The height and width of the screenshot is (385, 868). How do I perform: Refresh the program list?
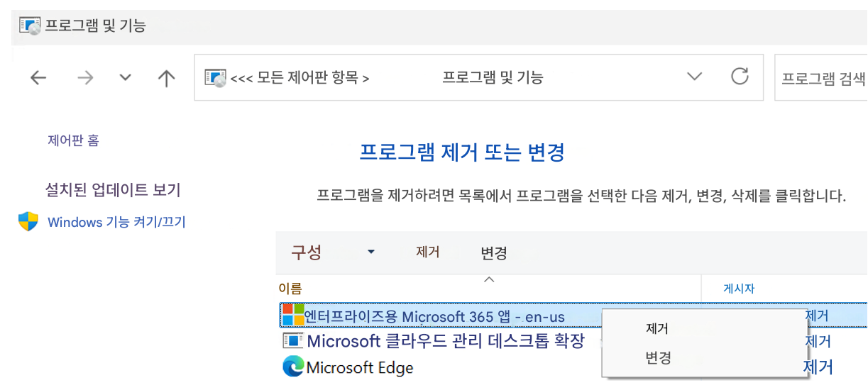[x=740, y=76]
